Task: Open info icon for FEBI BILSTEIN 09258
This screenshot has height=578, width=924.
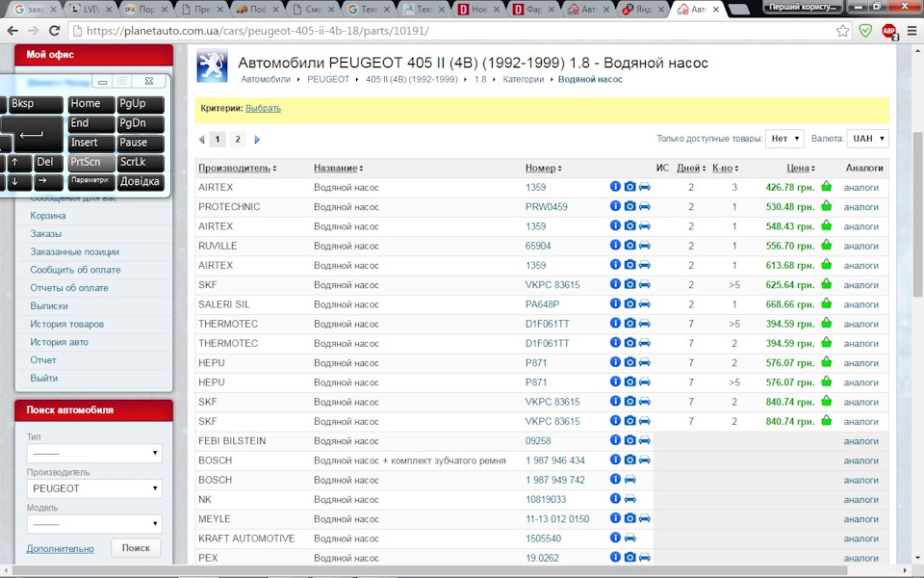Action: click(615, 440)
